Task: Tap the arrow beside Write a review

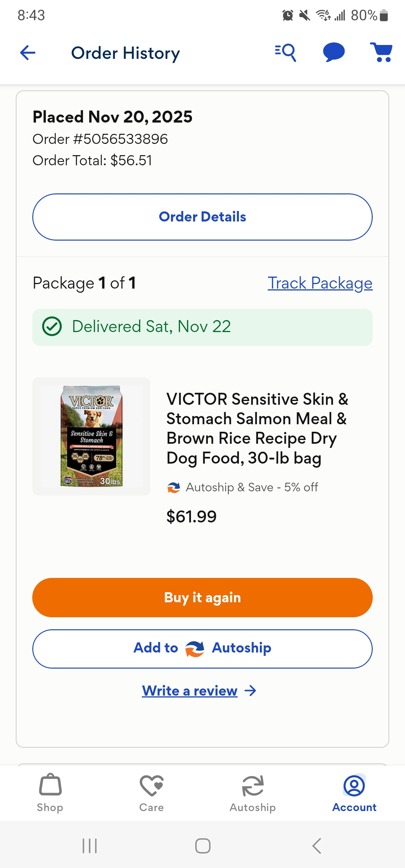Action: point(250,691)
